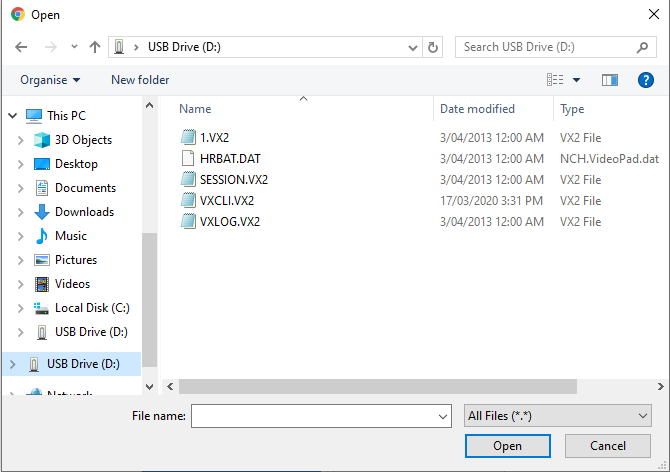The height and width of the screenshot is (472, 670).
Task: Sort files by Name column
Action: pos(195,109)
